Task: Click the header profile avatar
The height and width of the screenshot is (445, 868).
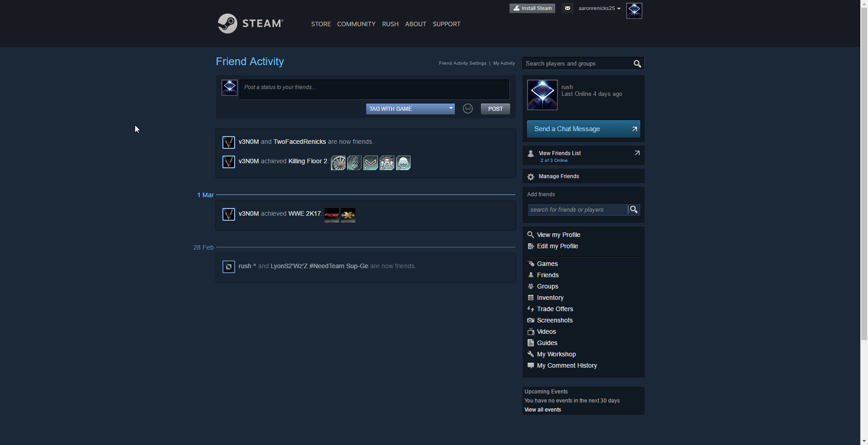Action: click(x=634, y=10)
